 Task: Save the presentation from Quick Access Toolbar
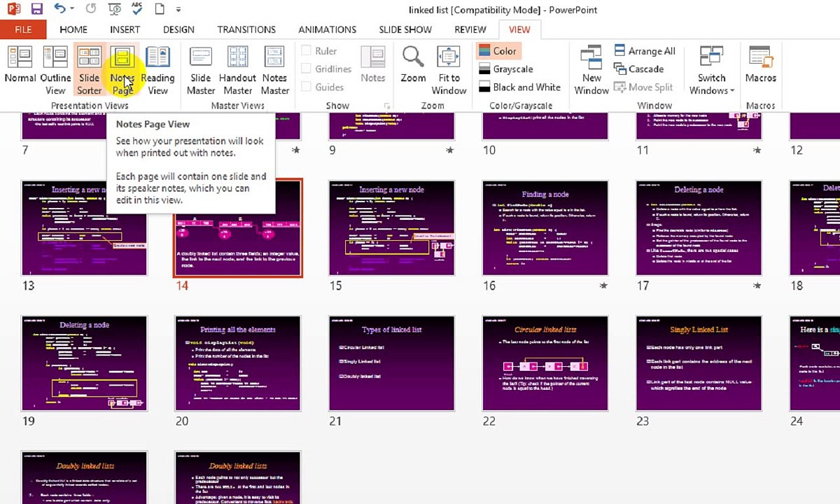36,10
